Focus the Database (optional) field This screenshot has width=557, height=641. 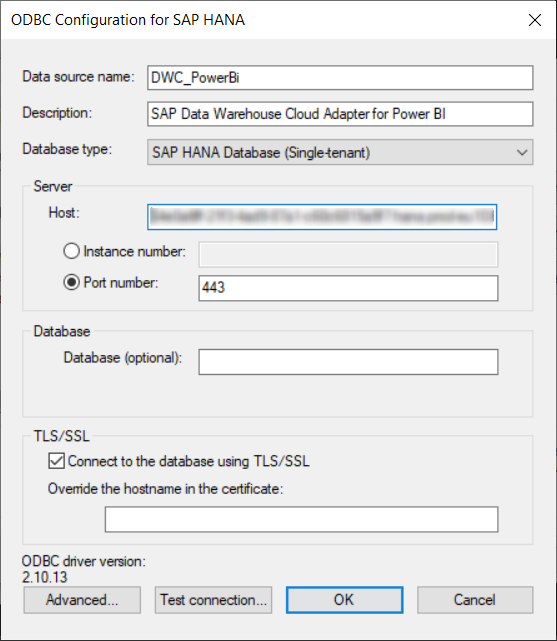(x=348, y=362)
